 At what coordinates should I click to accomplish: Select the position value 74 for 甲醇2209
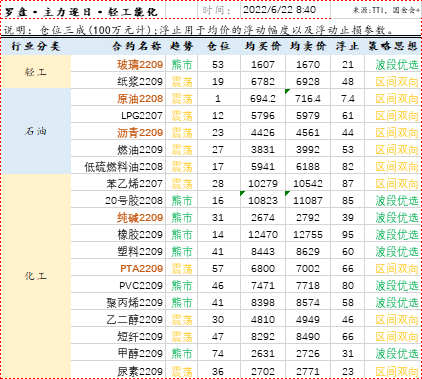(219, 353)
